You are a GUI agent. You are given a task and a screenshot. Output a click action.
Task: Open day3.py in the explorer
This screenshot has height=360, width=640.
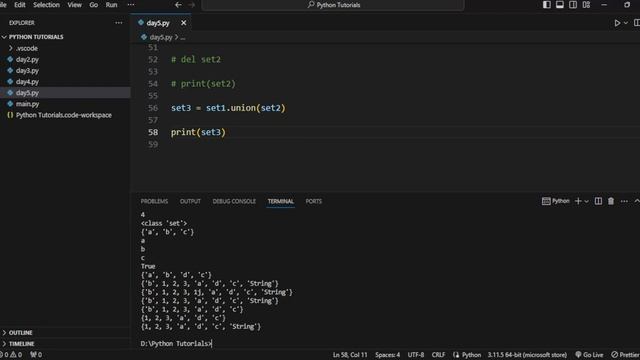pyautogui.click(x=27, y=71)
